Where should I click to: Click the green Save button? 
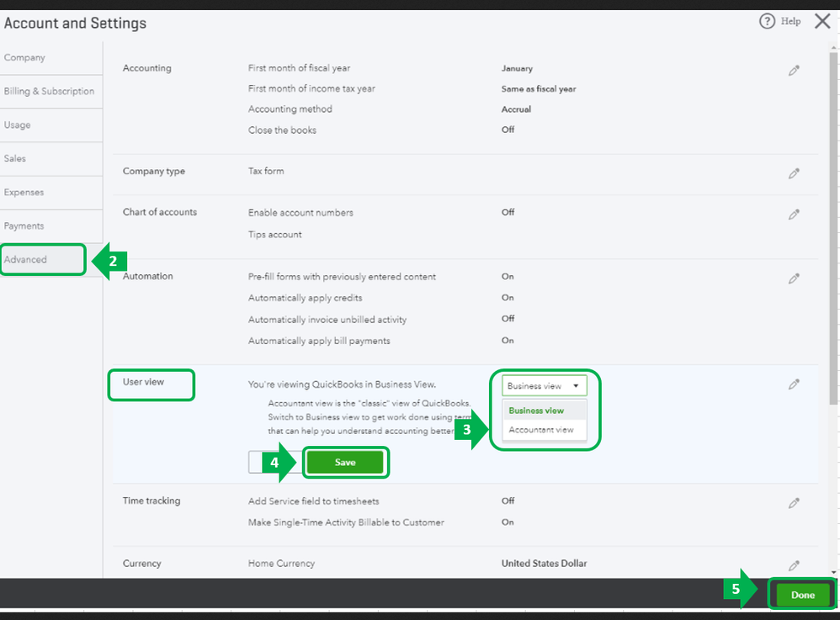[x=346, y=462]
